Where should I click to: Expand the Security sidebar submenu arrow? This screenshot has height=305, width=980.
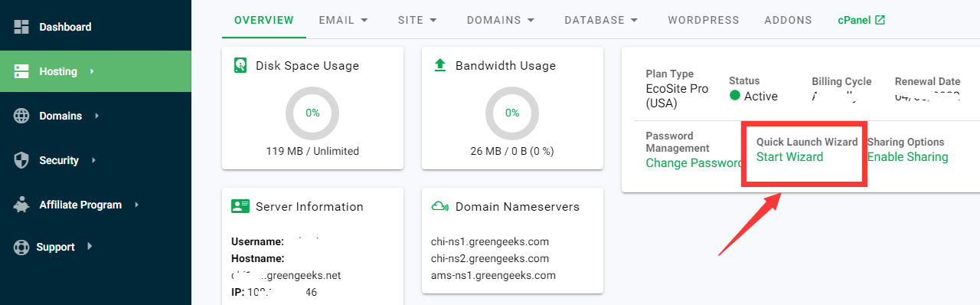point(93,160)
